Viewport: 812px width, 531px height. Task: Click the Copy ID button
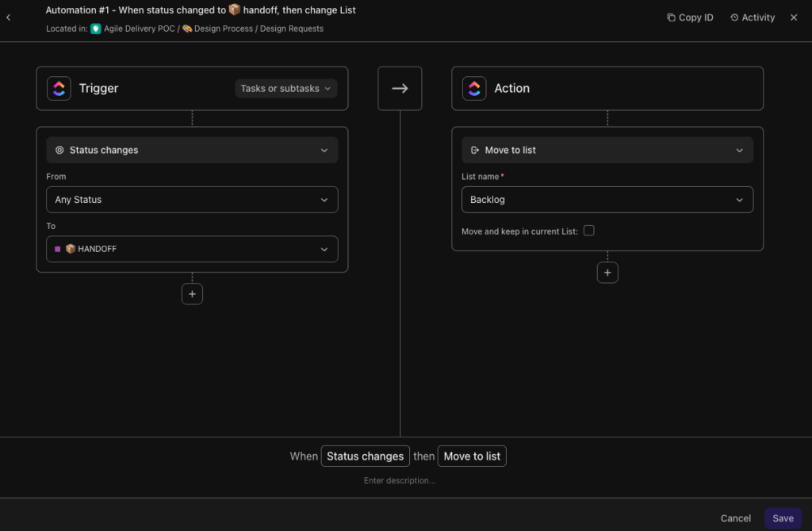690,17
